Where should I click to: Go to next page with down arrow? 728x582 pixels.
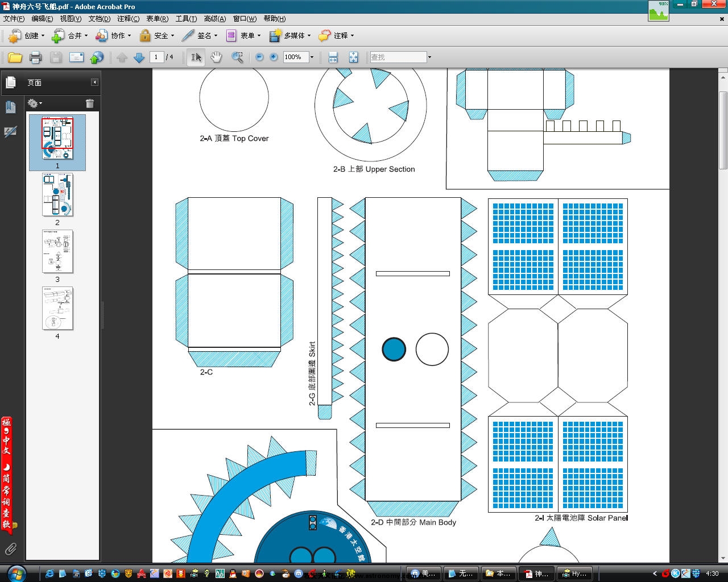point(139,57)
